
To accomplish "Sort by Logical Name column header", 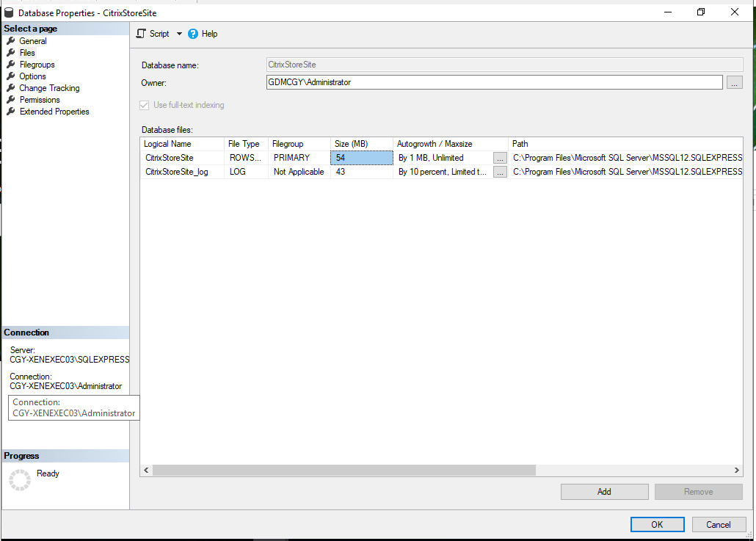I will pos(182,144).
